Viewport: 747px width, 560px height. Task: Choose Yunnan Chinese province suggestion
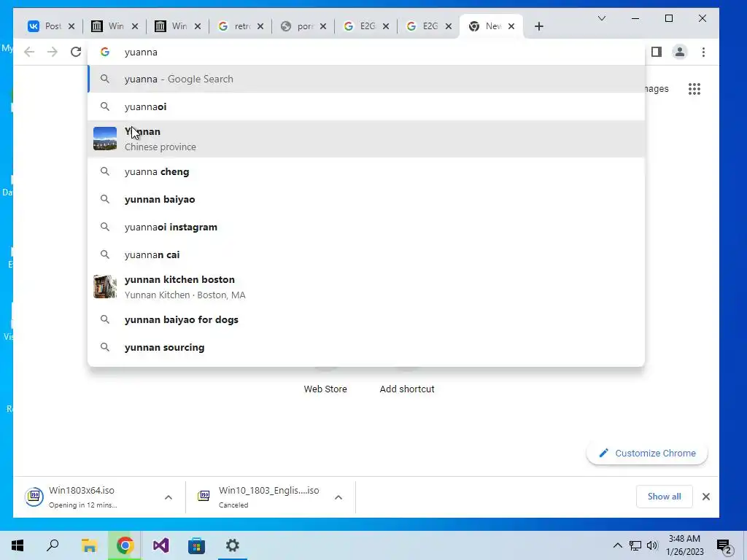click(366, 139)
